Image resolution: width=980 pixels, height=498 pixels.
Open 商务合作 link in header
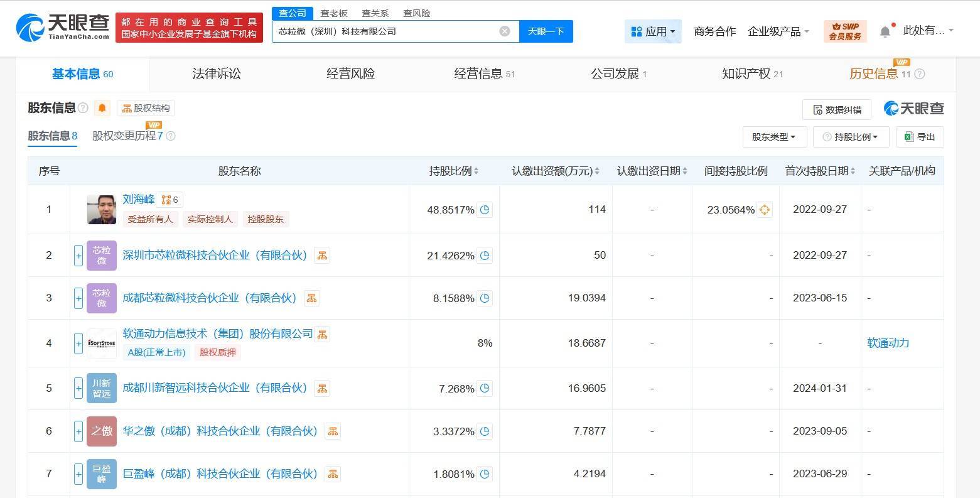[714, 31]
